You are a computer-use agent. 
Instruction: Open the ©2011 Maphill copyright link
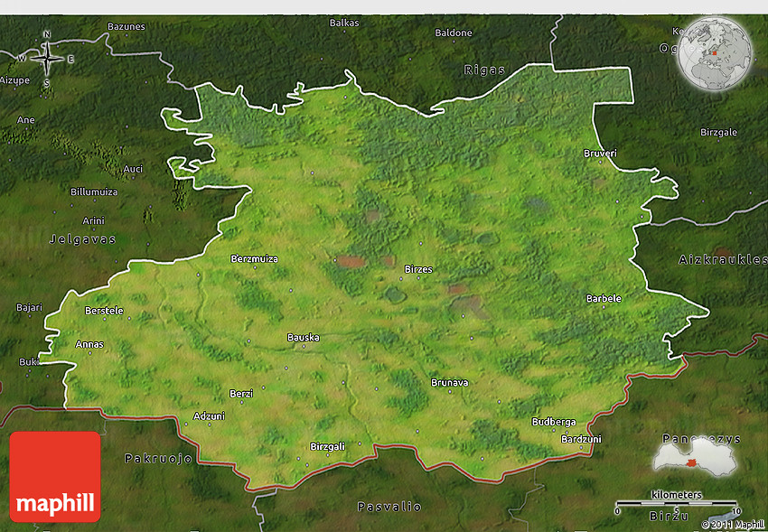point(732,524)
